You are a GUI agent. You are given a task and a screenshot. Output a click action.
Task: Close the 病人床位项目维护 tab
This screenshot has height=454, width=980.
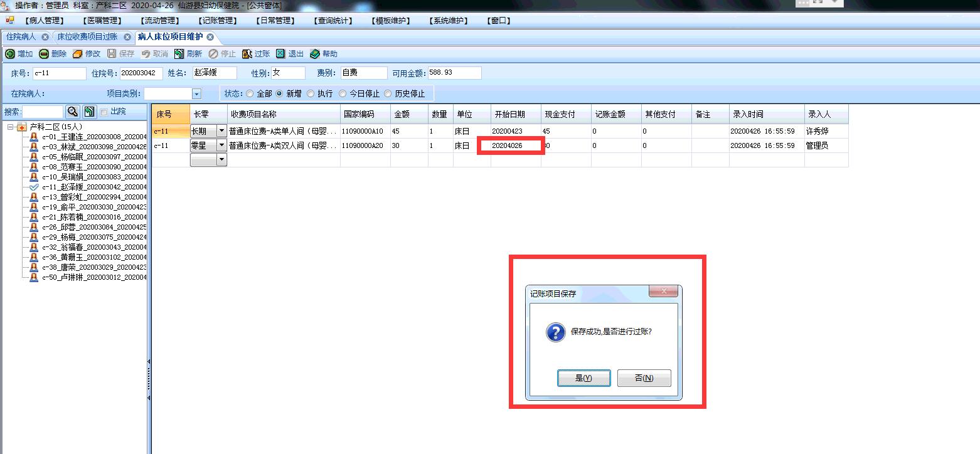210,37
